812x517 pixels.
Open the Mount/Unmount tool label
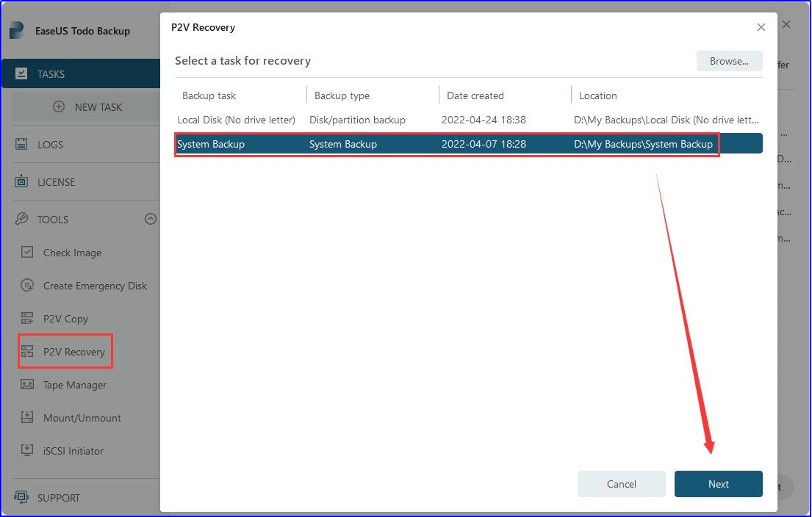click(x=82, y=418)
